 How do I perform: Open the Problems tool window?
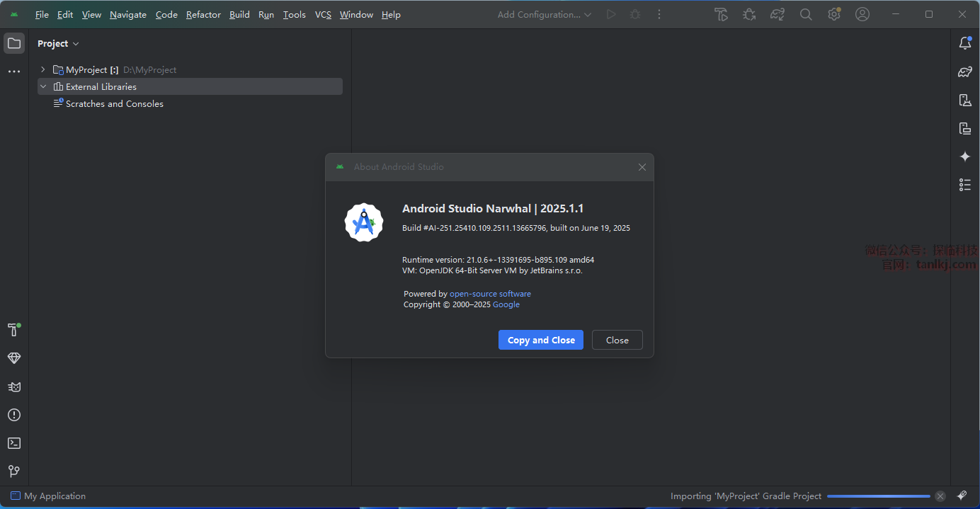tap(14, 415)
